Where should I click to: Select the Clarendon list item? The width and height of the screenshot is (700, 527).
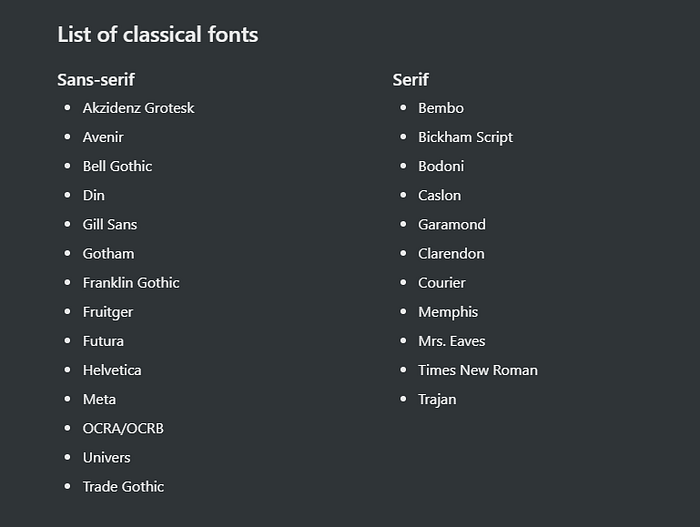[451, 253]
